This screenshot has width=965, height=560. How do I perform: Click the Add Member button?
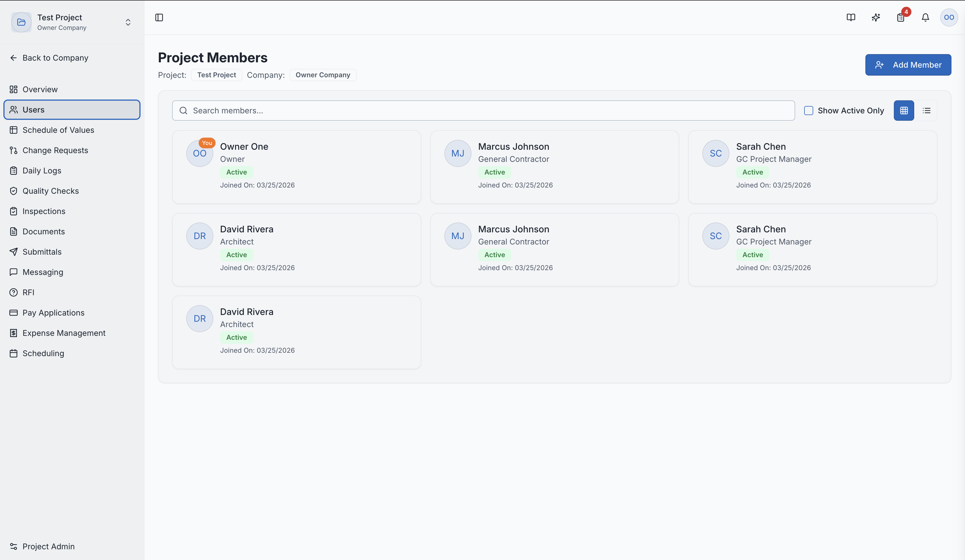click(x=908, y=65)
